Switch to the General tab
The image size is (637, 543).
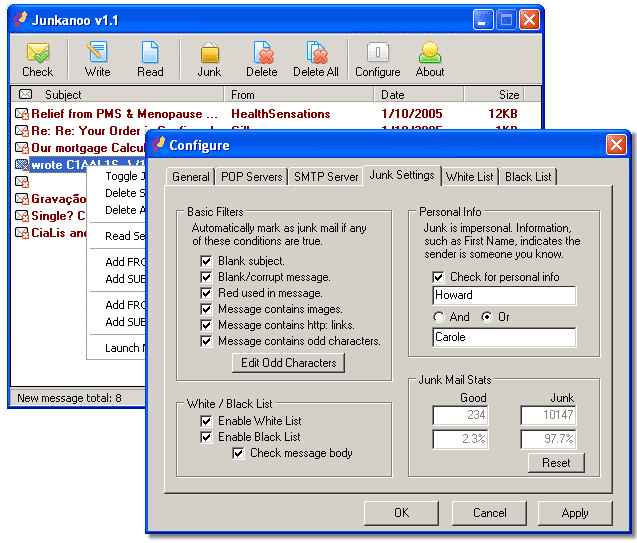tap(191, 177)
